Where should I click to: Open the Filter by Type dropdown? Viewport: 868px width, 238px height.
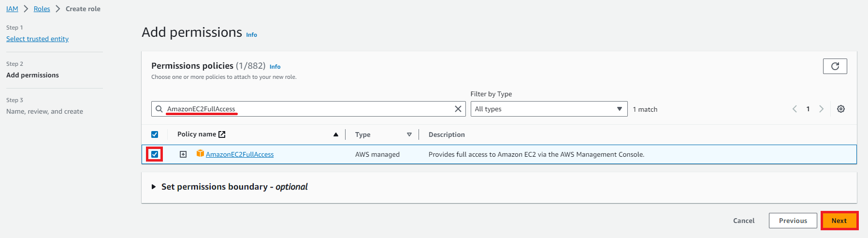549,109
